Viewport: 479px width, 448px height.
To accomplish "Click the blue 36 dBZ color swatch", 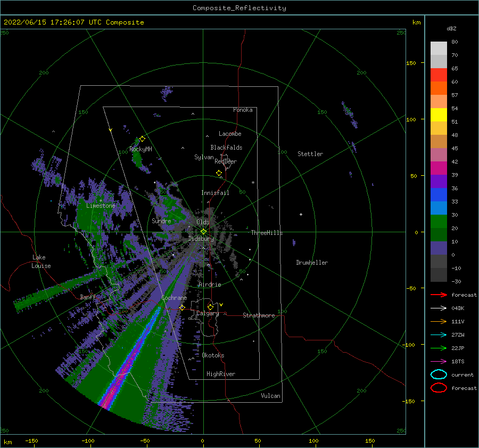I will (x=439, y=195).
